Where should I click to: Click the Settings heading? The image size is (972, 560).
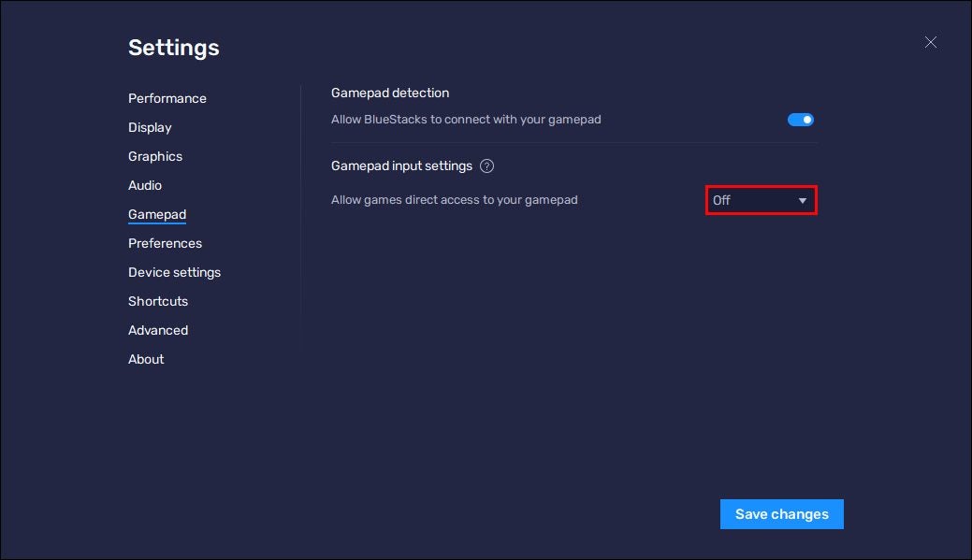click(174, 47)
